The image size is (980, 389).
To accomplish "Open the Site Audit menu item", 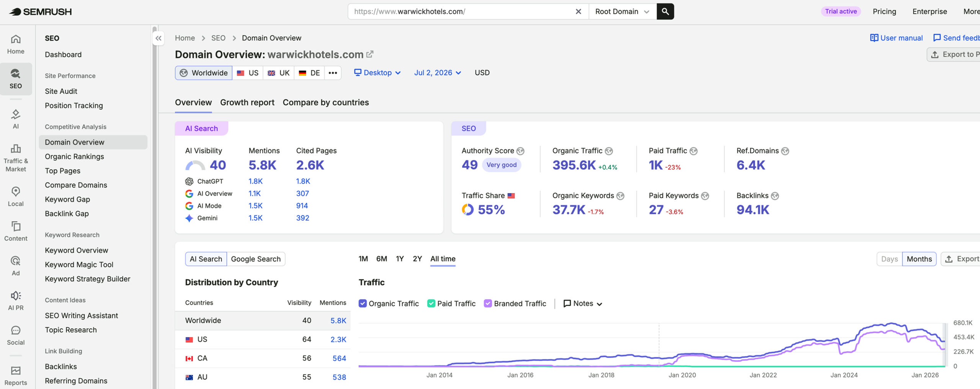I will tap(61, 91).
